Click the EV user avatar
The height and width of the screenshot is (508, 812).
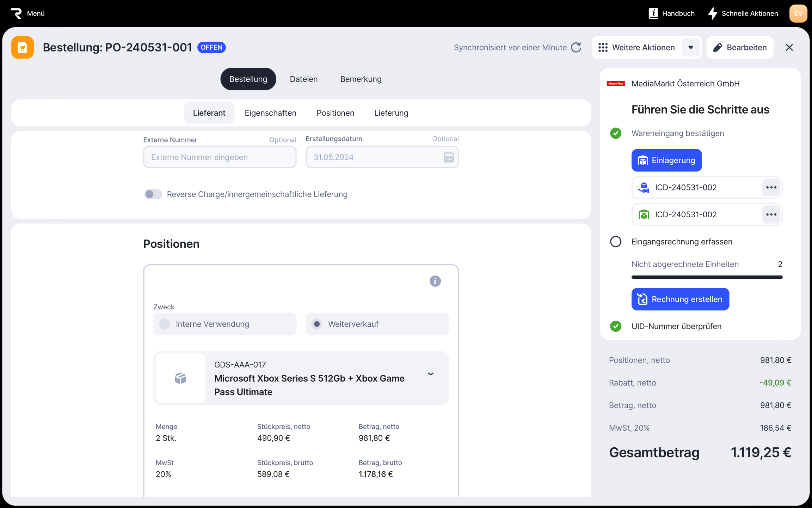(x=798, y=13)
